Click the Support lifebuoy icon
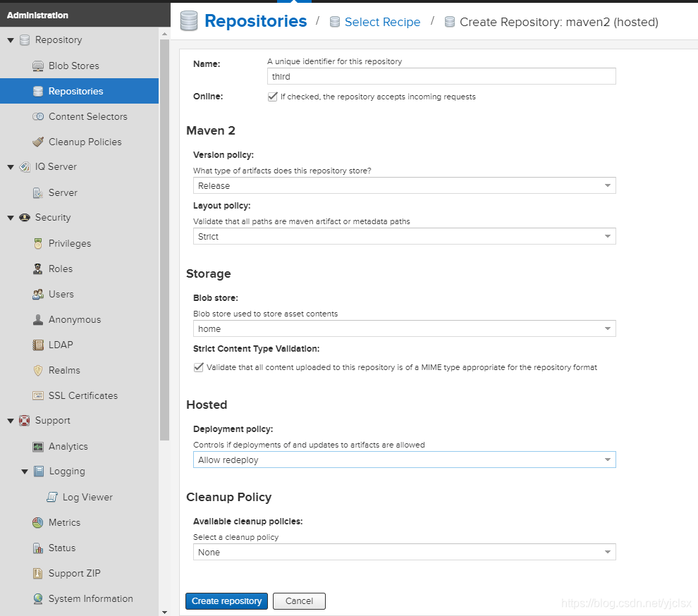Screen dimensions: 698x616 pos(25,421)
